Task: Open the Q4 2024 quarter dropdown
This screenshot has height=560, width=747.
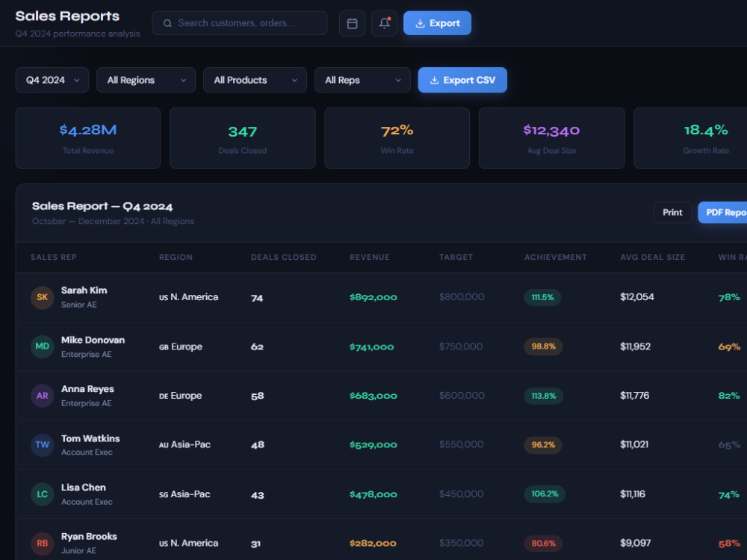Action: (52, 80)
